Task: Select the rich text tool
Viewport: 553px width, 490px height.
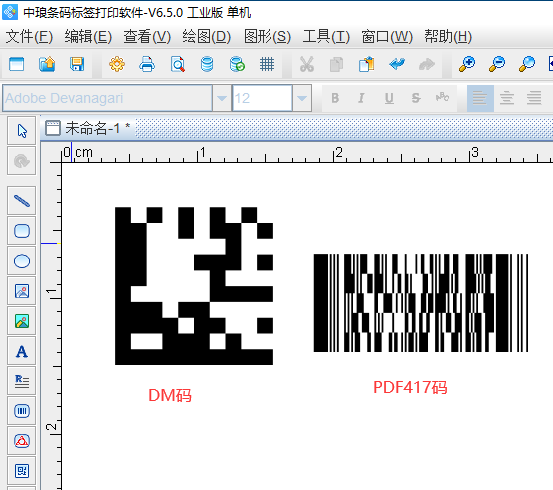Action: click(x=22, y=381)
